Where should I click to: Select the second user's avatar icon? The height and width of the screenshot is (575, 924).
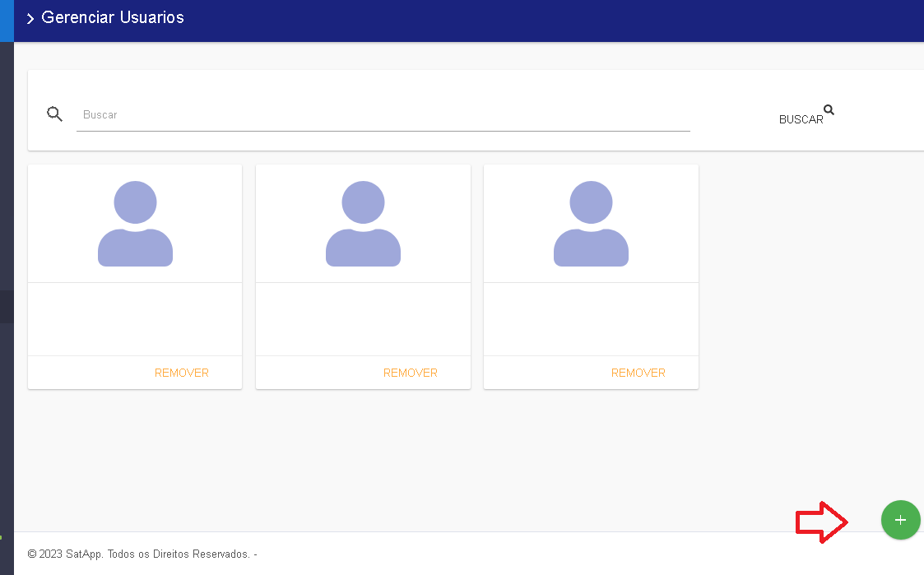coord(363,224)
